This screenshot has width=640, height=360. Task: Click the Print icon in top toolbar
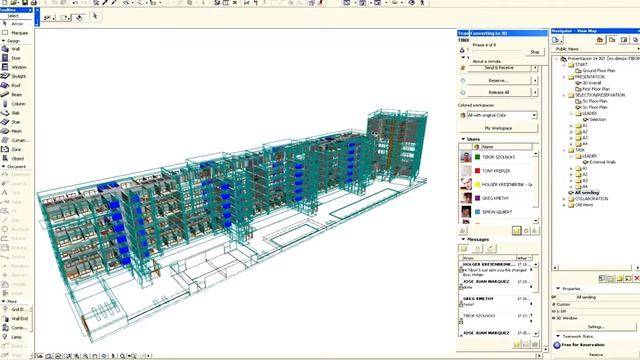34,2
